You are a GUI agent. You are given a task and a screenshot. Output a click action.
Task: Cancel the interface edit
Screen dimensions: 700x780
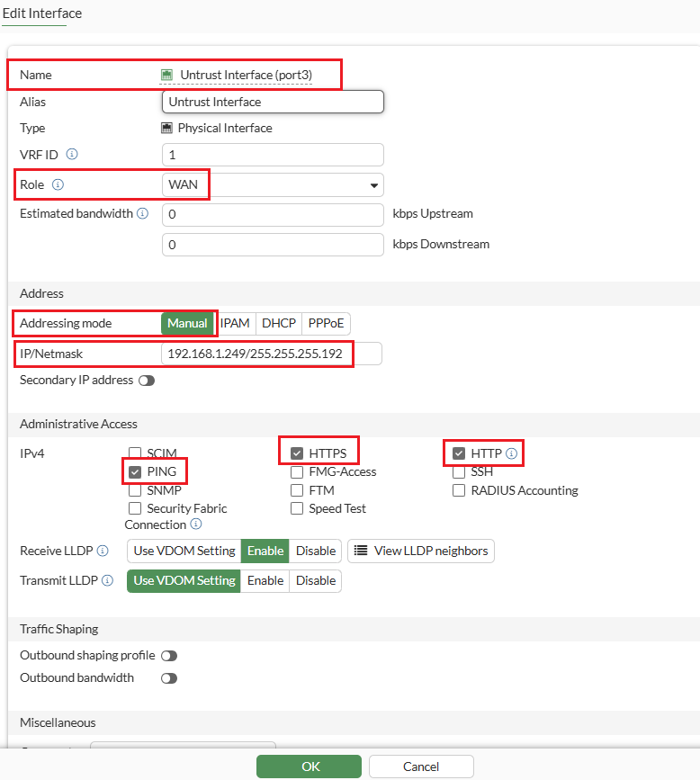point(421,767)
